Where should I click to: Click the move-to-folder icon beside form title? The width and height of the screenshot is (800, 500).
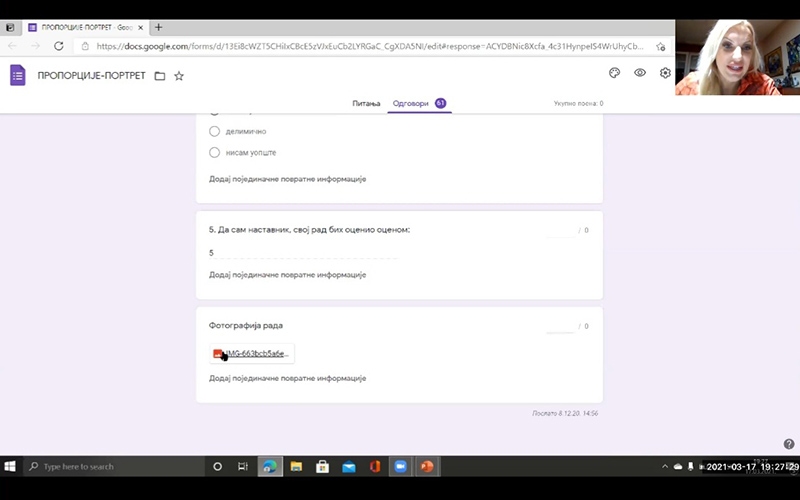[160, 76]
